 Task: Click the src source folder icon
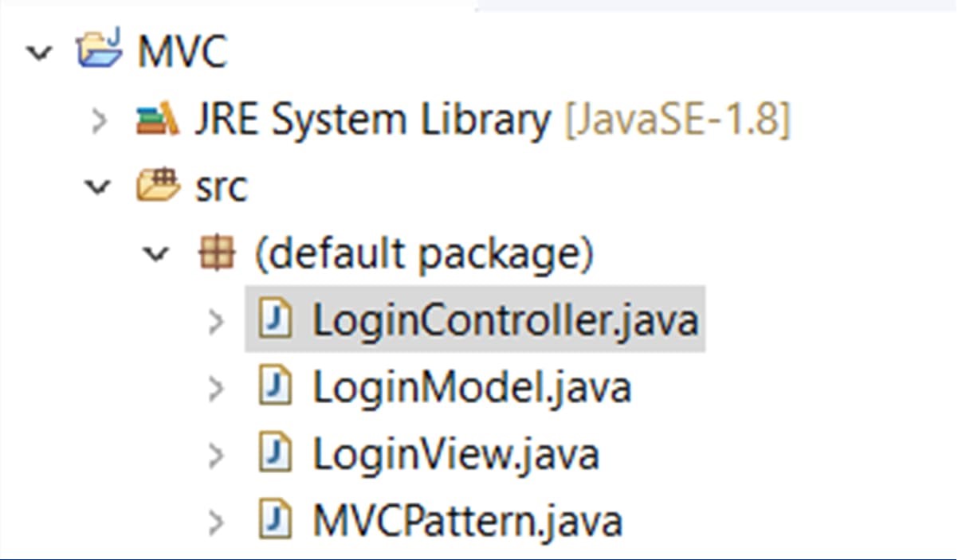click(x=158, y=186)
